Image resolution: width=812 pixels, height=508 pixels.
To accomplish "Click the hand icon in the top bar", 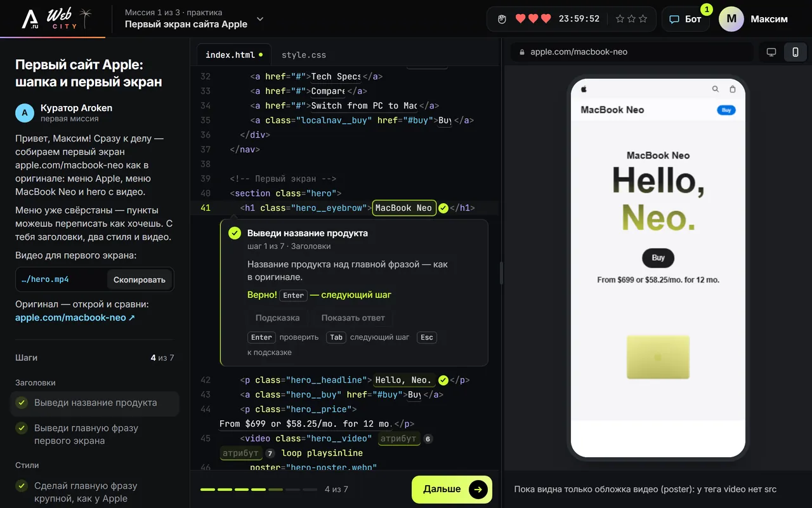I will point(502,19).
